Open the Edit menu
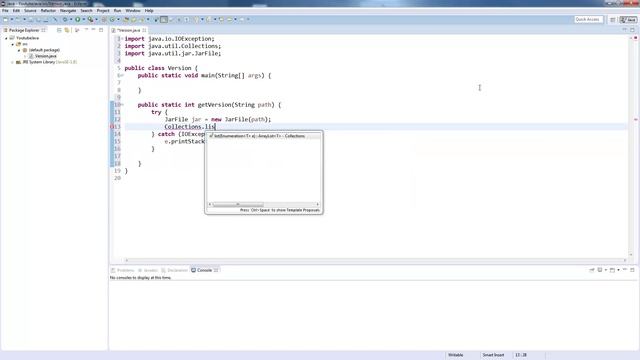Screen dimensions: 640x360 (16, 11)
